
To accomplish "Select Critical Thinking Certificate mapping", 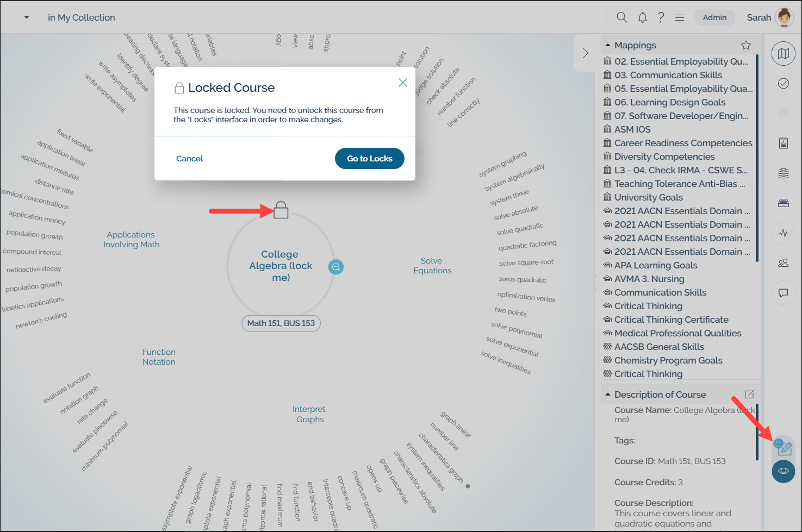I will coord(671,320).
